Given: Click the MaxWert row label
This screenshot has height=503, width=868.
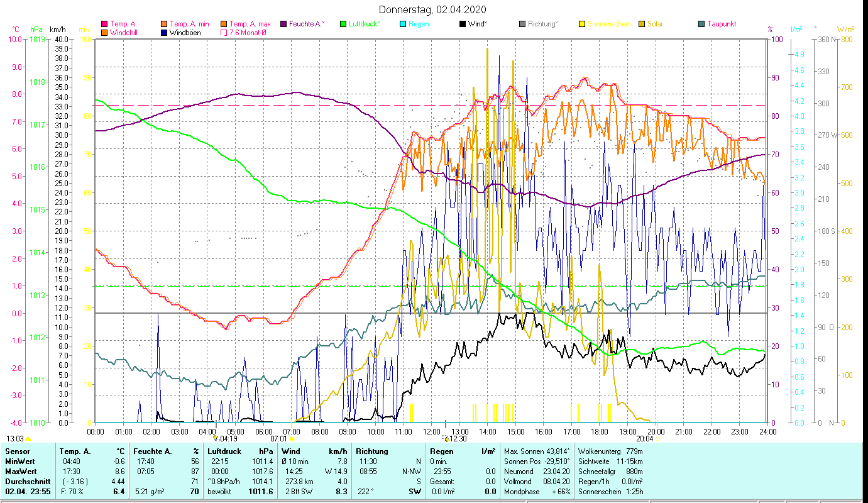Looking at the screenshot, I should (21, 472).
